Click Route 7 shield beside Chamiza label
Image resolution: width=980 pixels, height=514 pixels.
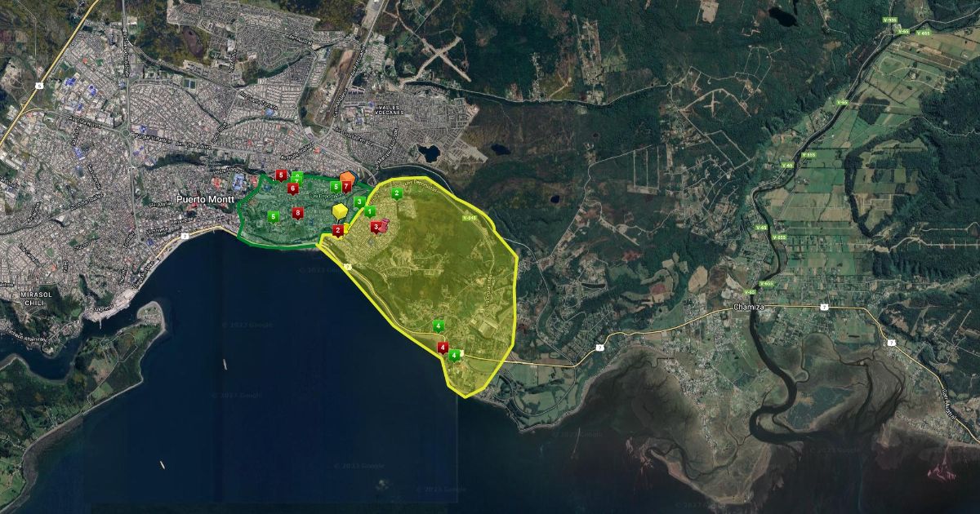tap(824, 307)
